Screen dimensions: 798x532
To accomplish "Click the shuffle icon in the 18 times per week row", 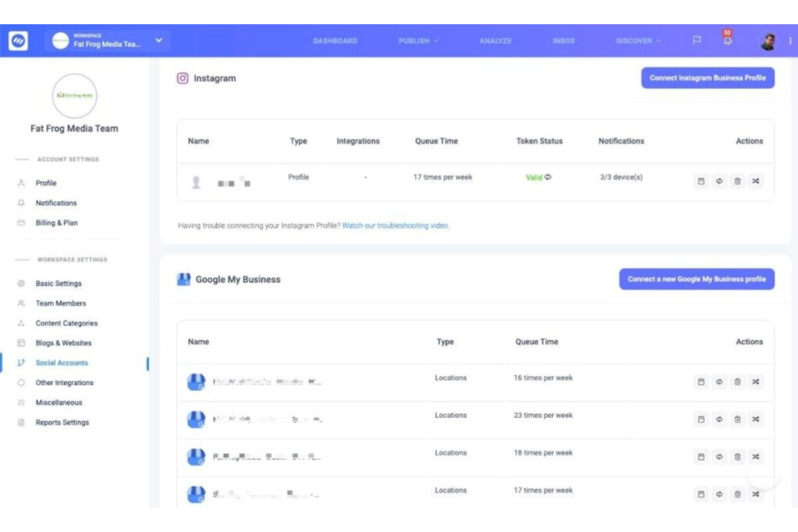I will 756,457.
